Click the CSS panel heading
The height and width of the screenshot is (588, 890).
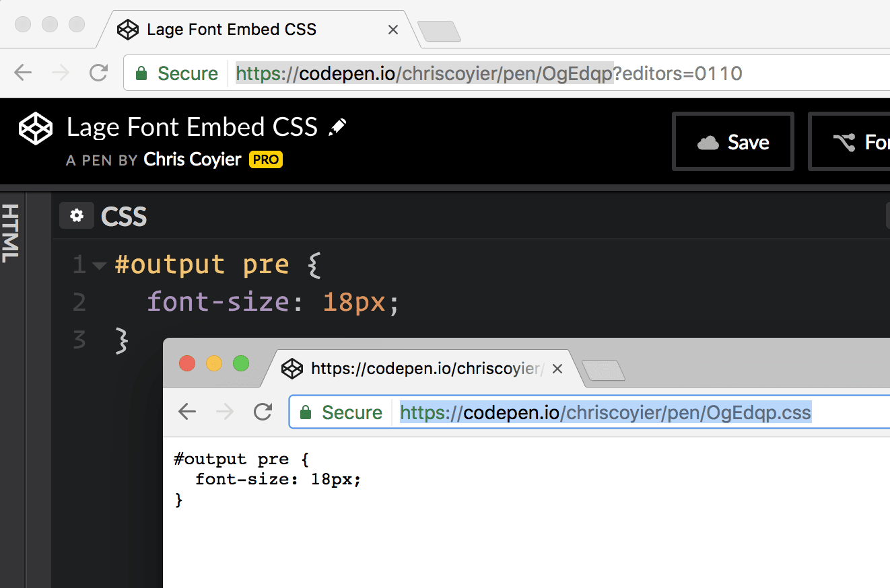point(124,217)
